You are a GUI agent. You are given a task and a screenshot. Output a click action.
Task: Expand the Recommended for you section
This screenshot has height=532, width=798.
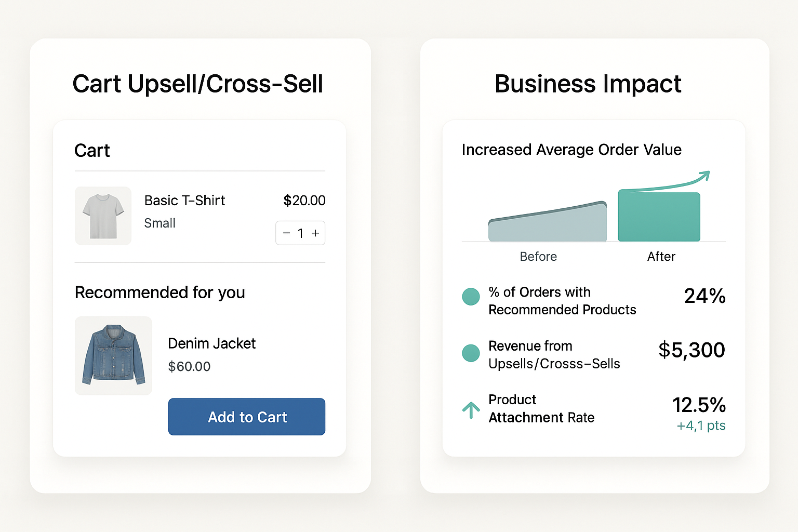159,292
